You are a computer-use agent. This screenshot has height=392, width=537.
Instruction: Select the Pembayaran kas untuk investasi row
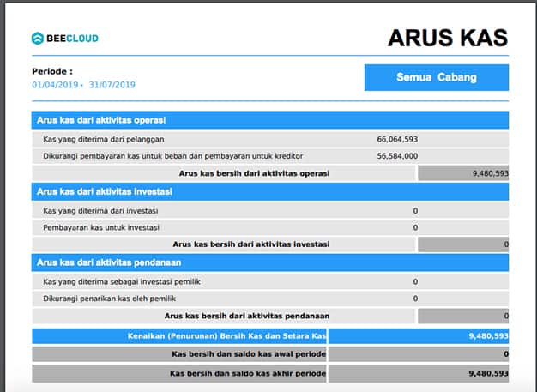100,227
